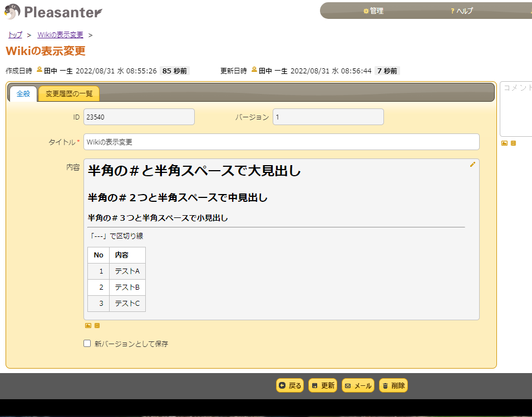The width and height of the screenshot is (532, 417).
Task: Click the image icon below comment box
Action: pyautogui.click(x=505, y=143)
